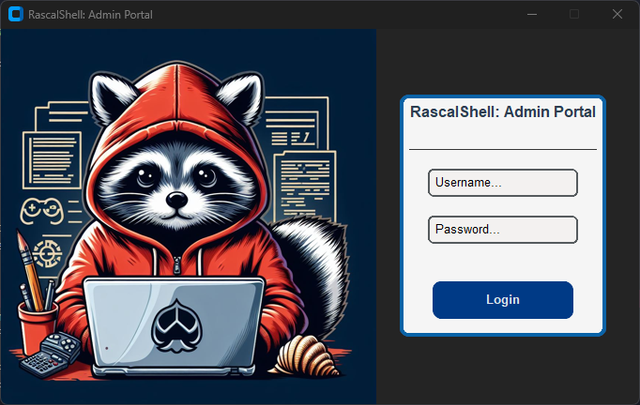Click the seashell next to the laptop
Viewport: 640px width, 405px height.
tap(305, 356)
